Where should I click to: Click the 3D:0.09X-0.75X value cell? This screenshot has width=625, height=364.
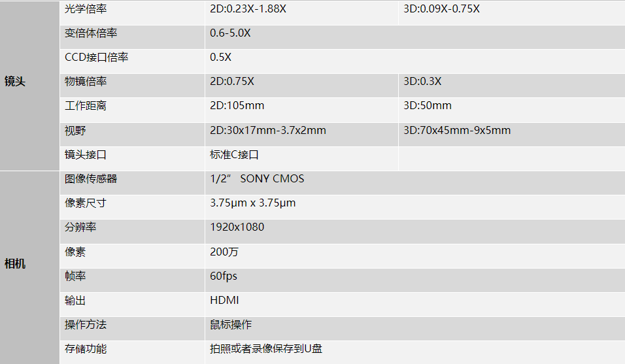pyautogui.click(x=441, y=9)
